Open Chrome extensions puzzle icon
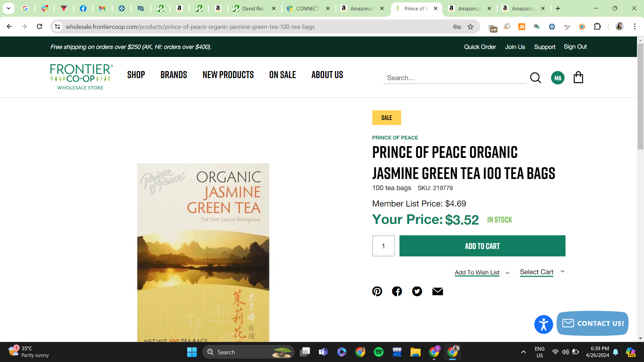This screenshot has width=644, height=362. [597, 26]
